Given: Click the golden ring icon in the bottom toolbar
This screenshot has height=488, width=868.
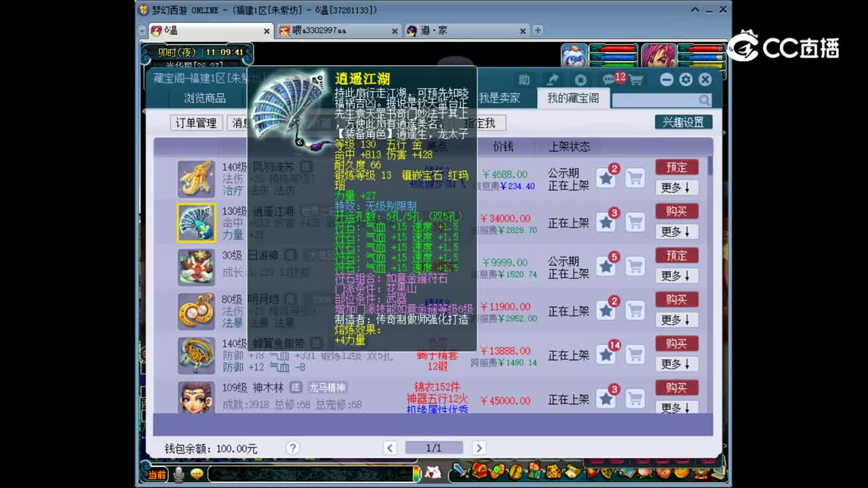Looking at the screenshot, I should pos(516,470).
